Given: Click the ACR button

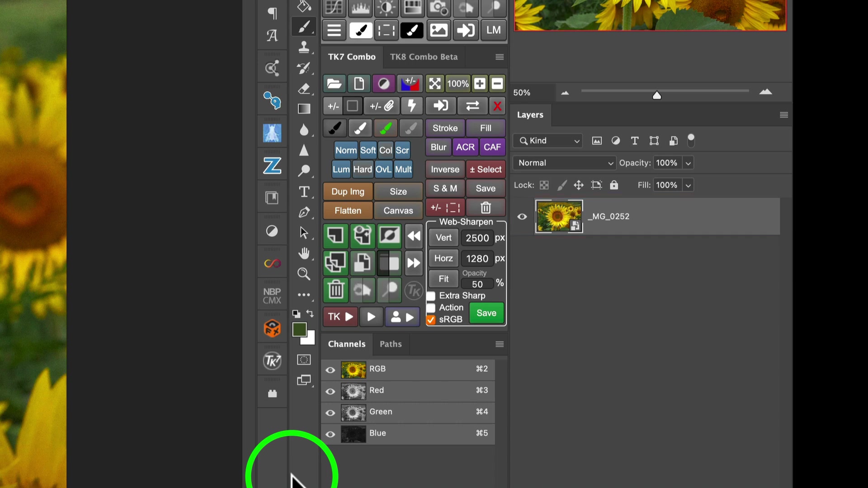Looking at the screenshot, I should (465, 147).
